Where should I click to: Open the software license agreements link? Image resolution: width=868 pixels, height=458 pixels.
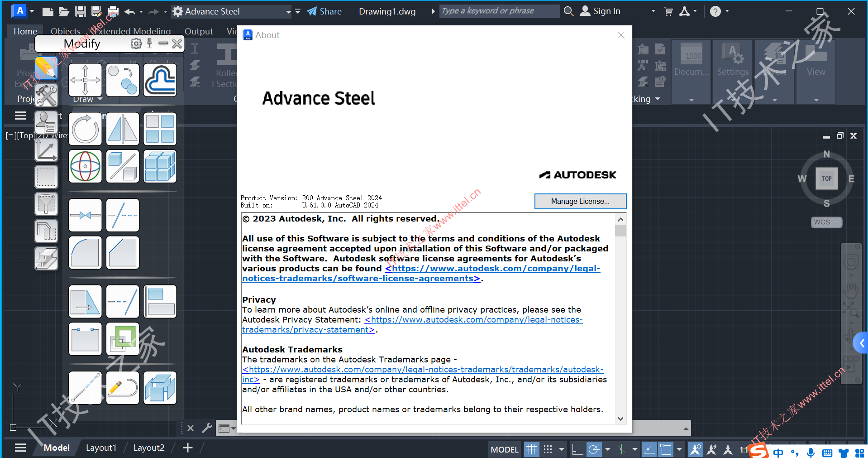pyautogui.click(x=421, y=273)
